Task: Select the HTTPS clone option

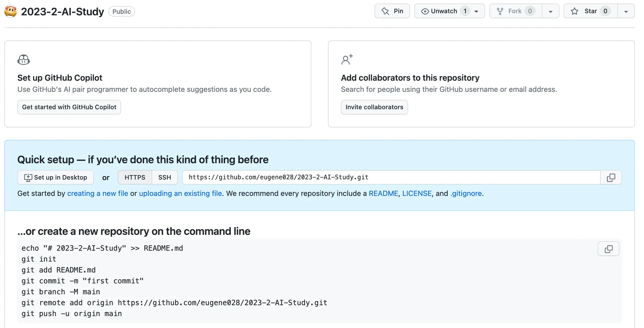Action: tap(135, 178)
